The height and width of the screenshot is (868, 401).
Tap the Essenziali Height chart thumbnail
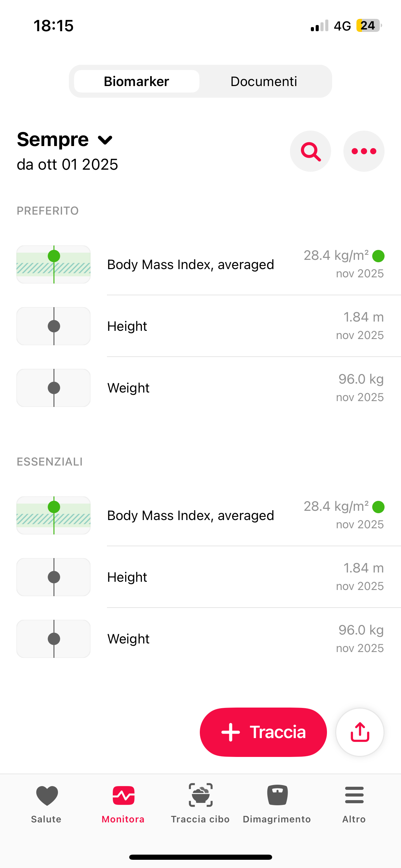click(x=53, y=577)
